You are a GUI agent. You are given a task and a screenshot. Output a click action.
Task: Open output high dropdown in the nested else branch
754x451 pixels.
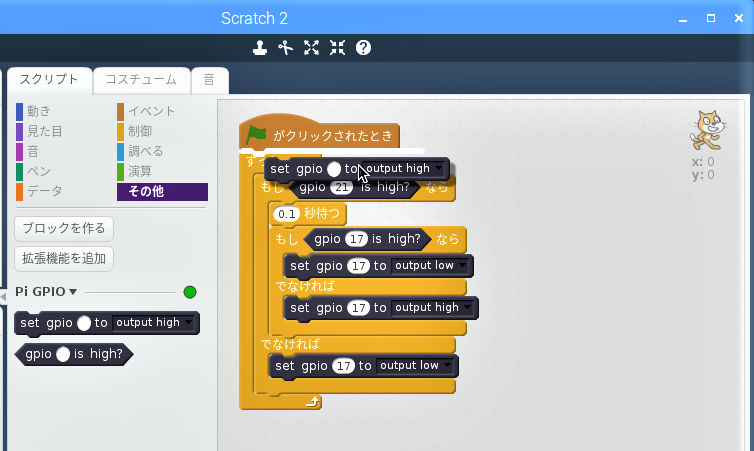click(433, 307)
